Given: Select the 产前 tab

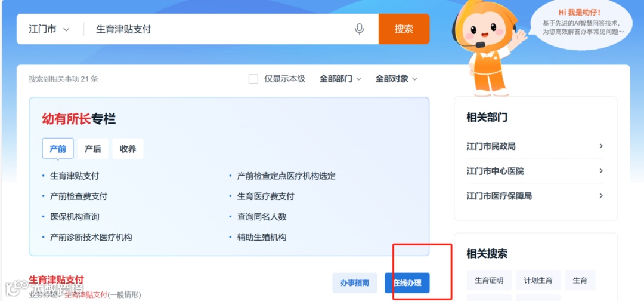Looking at the screenshot, I should coord(58,149).
